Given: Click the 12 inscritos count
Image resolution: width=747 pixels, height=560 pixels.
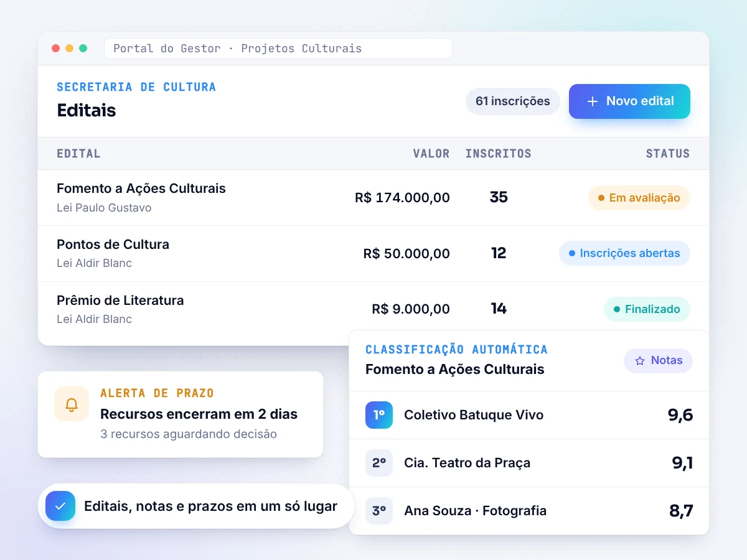Looking at the screenshot, I should (x=499, y=253).
